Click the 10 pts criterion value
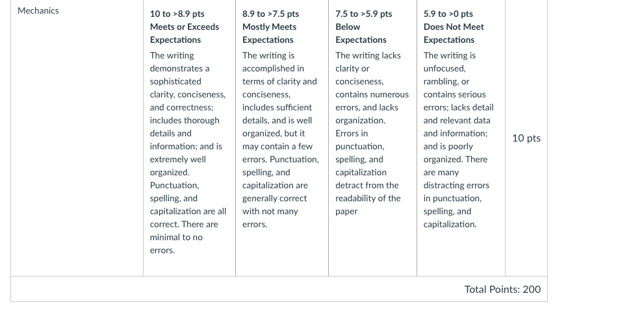This screenshot has width=644, height=311. tap(526, 138)
